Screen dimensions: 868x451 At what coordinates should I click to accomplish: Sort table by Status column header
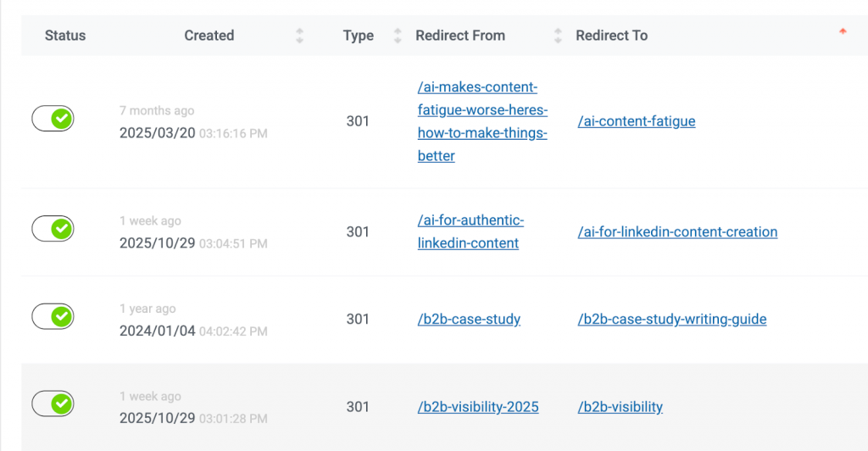click(x=65, y=36)
